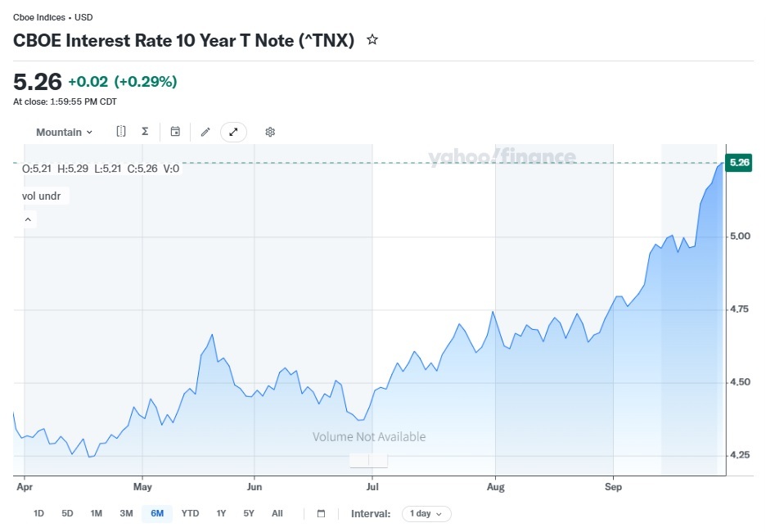The height and width of the screenshot is (532, 766).
Task: Select the 3M range
Action: tap(126, 513)
